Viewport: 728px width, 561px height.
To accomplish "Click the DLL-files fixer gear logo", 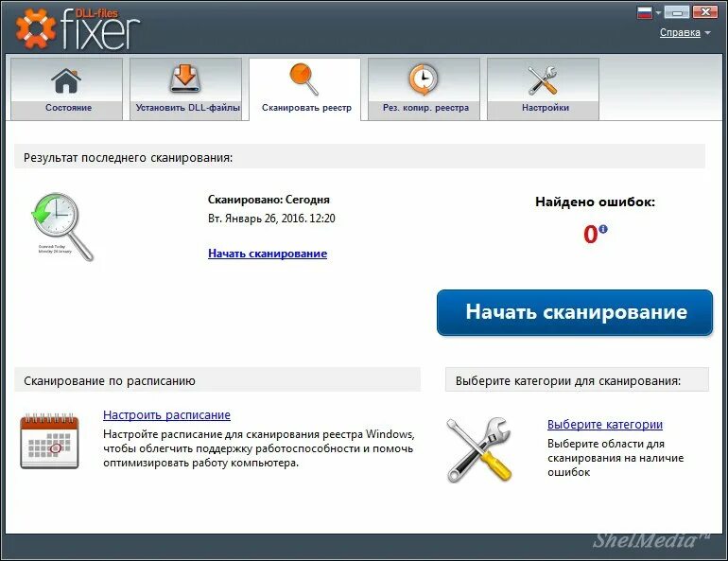I will (36, 28).
